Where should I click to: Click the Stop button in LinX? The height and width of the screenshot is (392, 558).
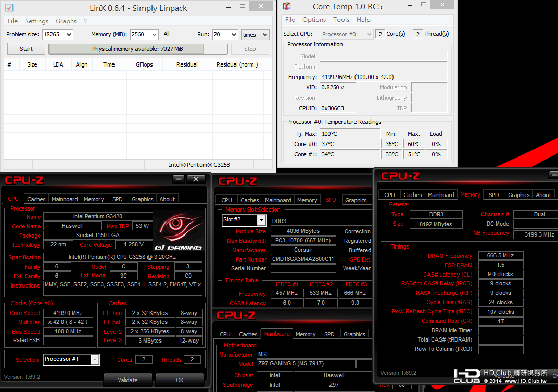250,49
